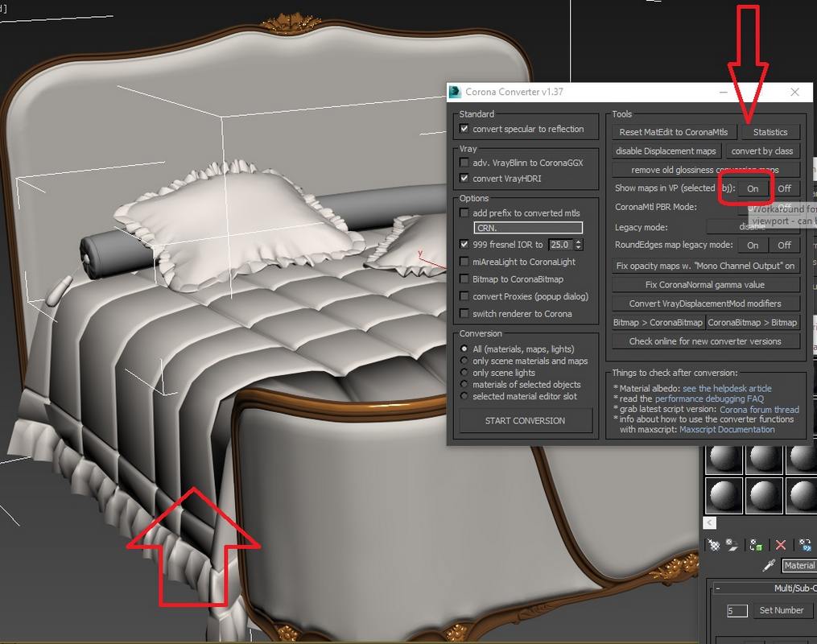This screenshot has width=817, height=644.
Task: Click Put Material to Scene icon
Action: pos(732,545)
